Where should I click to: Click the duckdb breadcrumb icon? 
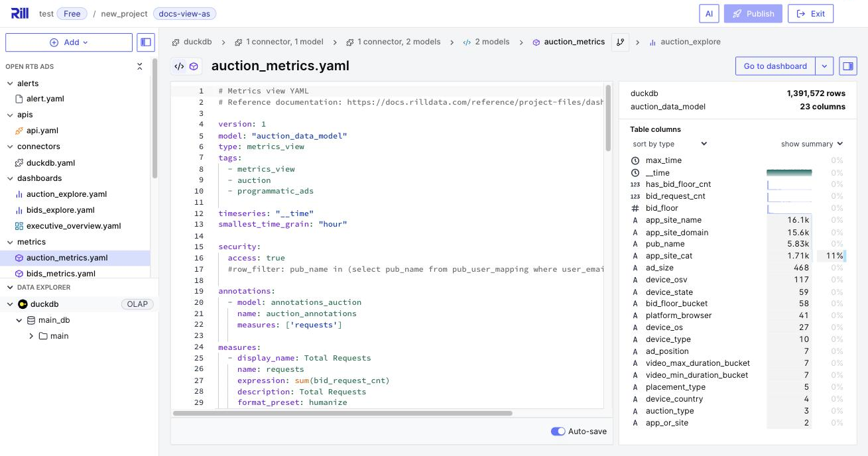(x=176, y=42)
